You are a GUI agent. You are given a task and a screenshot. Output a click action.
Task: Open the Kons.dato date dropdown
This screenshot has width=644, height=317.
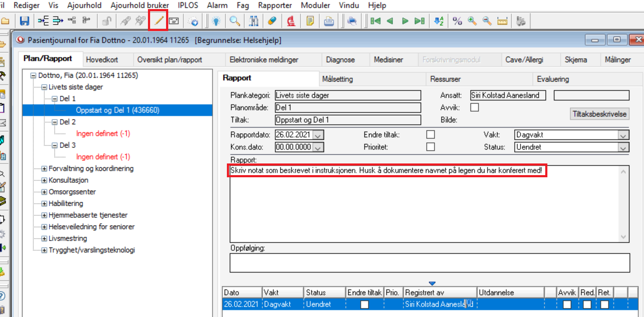[318, 147]
